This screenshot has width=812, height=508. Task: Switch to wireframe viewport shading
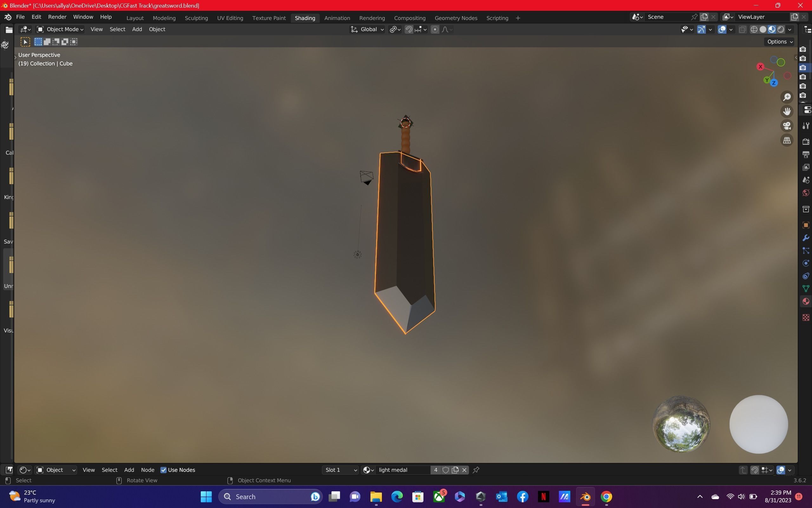[x=754, y=30]
